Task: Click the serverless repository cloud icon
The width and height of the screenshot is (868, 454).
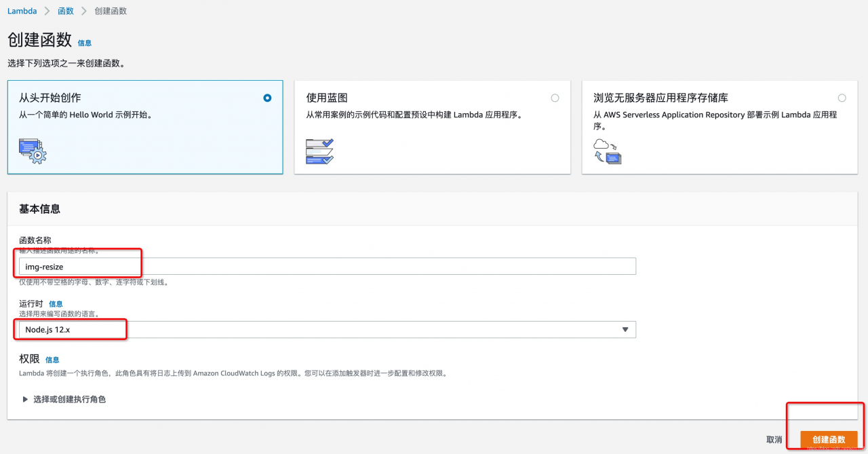Action: tap(607, 151)
